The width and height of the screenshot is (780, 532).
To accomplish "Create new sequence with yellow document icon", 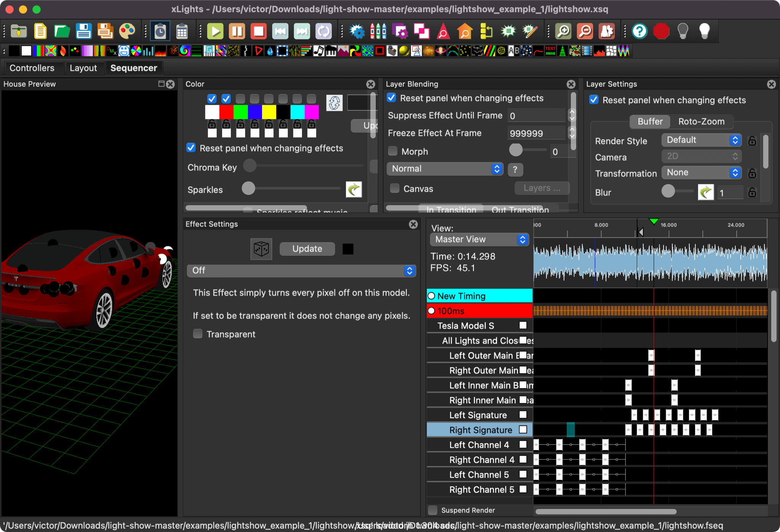I will [x=40, y=31].
